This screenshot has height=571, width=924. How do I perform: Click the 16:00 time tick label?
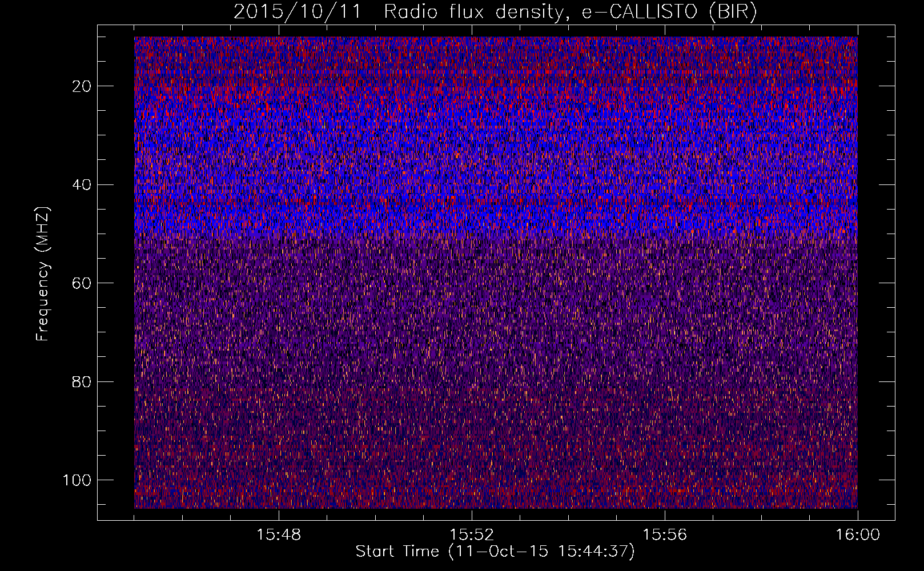(x=858, y=535)
